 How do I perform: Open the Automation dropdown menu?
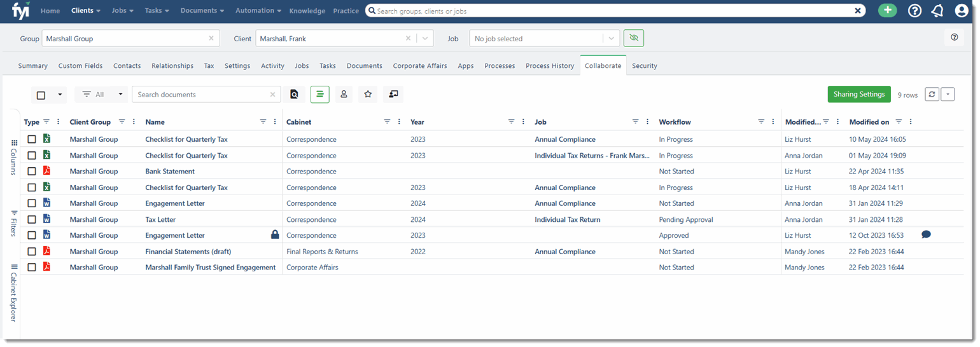point(258,11)
